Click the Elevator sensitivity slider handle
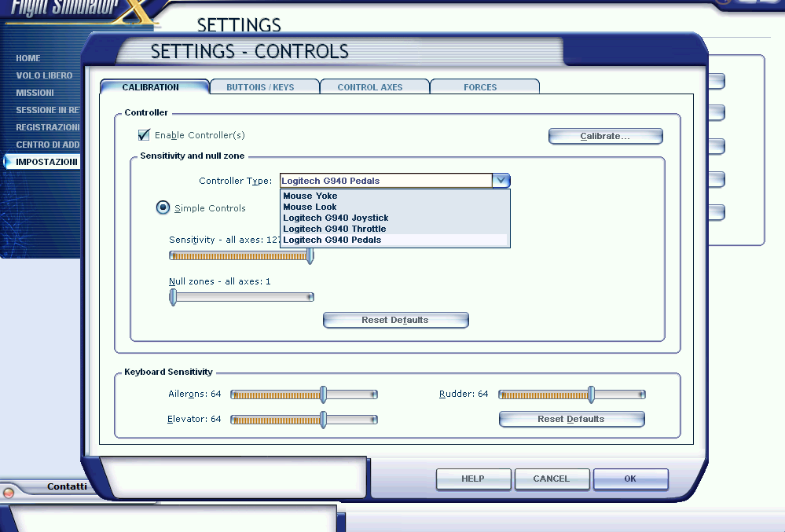785x532 pixels. tap(324, 420)
